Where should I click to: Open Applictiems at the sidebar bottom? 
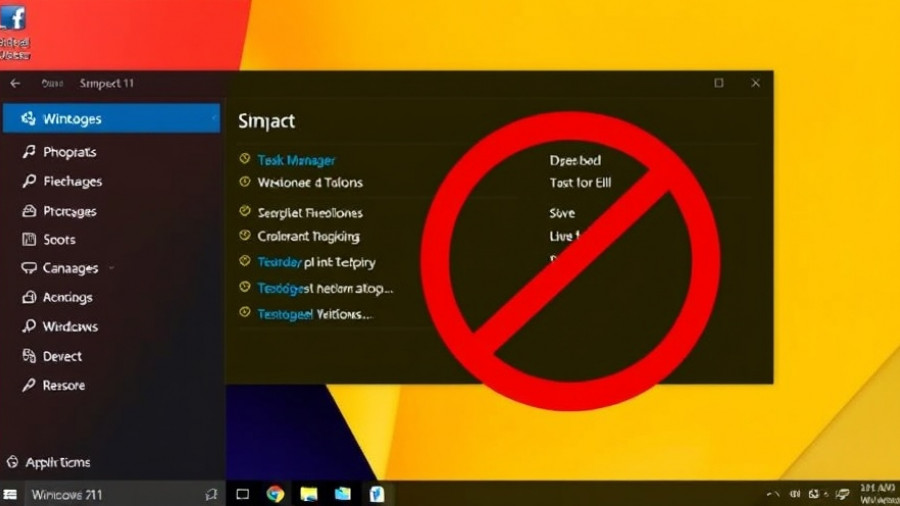tap(57, 462)
